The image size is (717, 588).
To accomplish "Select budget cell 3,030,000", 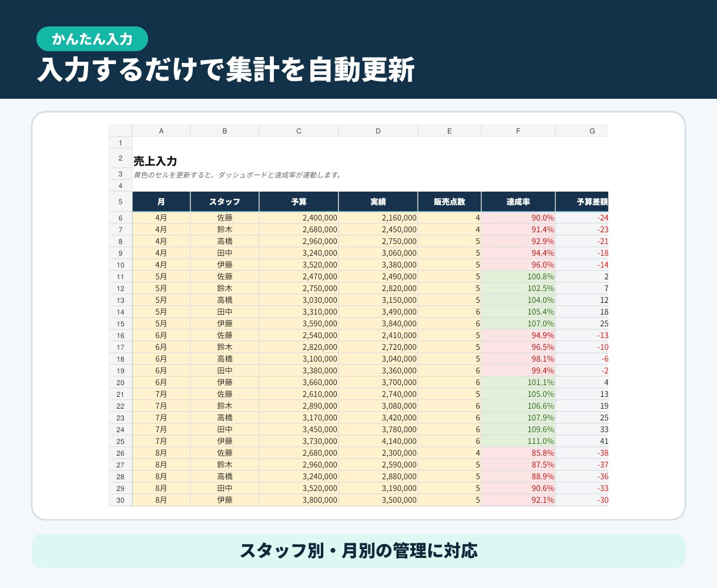I will click(x=299, y=300).
